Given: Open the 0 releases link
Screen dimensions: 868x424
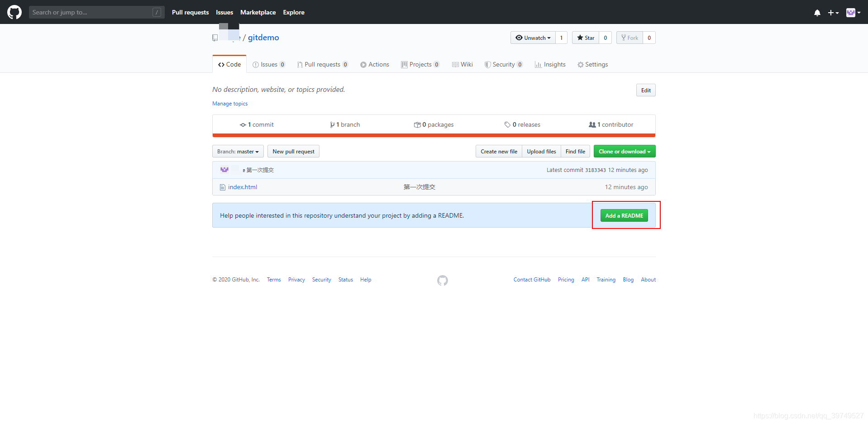Looking at the screenshot, I should point(522,124).
